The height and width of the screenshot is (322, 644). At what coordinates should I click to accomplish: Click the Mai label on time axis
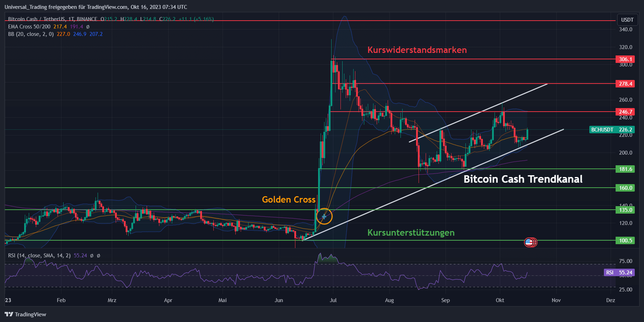click(223, 300)
